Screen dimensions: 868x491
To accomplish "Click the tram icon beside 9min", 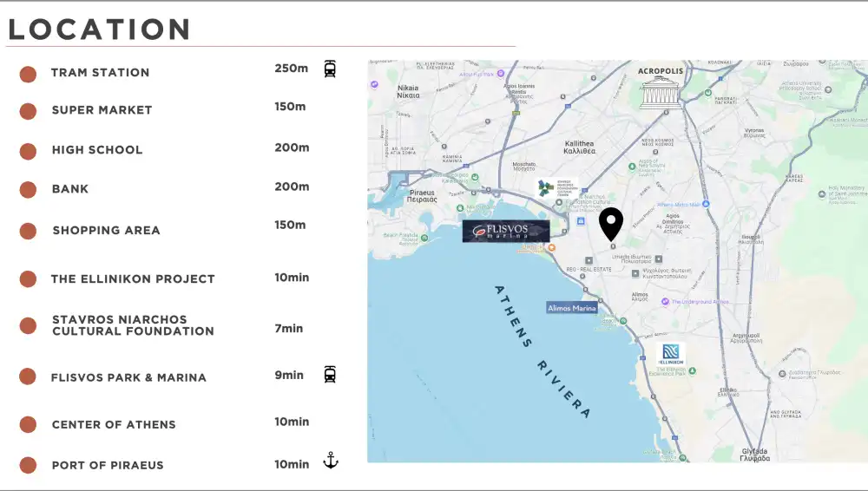I will click(330, 375).
